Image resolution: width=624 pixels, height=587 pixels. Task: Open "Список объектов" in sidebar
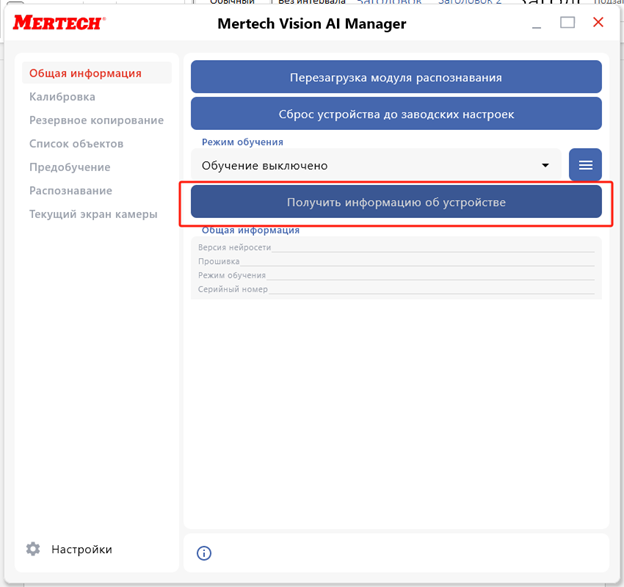coord(76,144)
